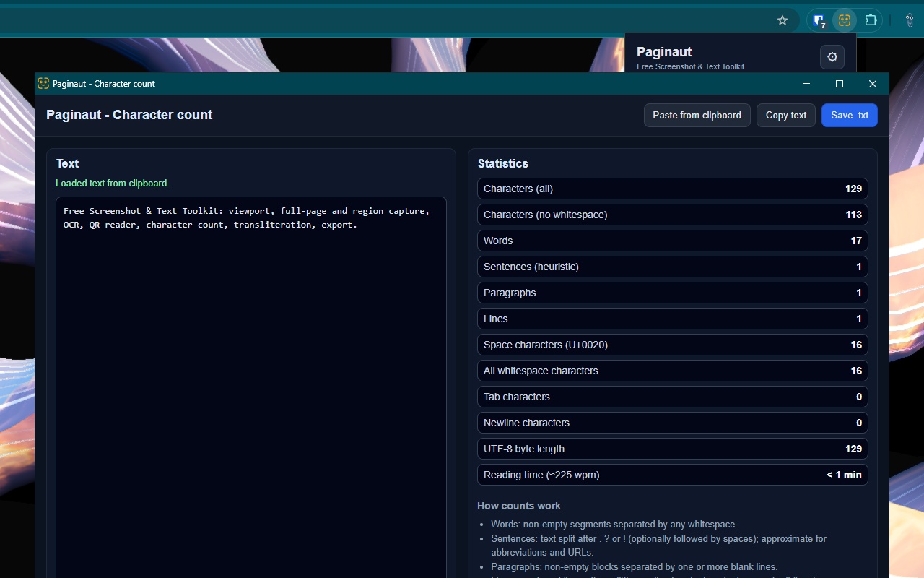Image resolution: width=924 pixels, height=578 pixels.
Task: Click 'Loaded text from clipboard.' status message
Action: tap(113, 183)
